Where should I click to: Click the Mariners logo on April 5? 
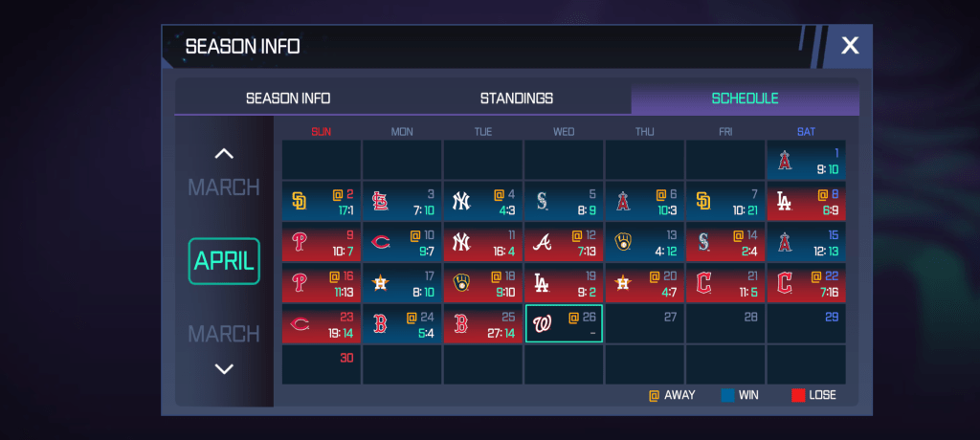pyautogui.click(x=542, y=202)
